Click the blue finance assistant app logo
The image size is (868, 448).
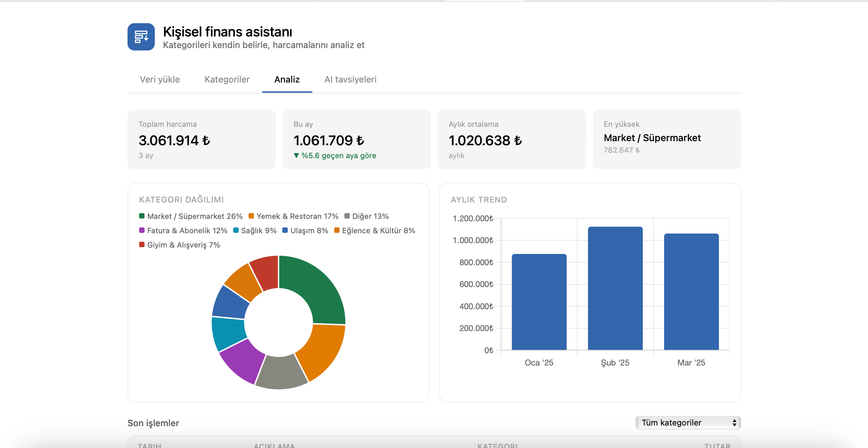[x=141, y=37]
